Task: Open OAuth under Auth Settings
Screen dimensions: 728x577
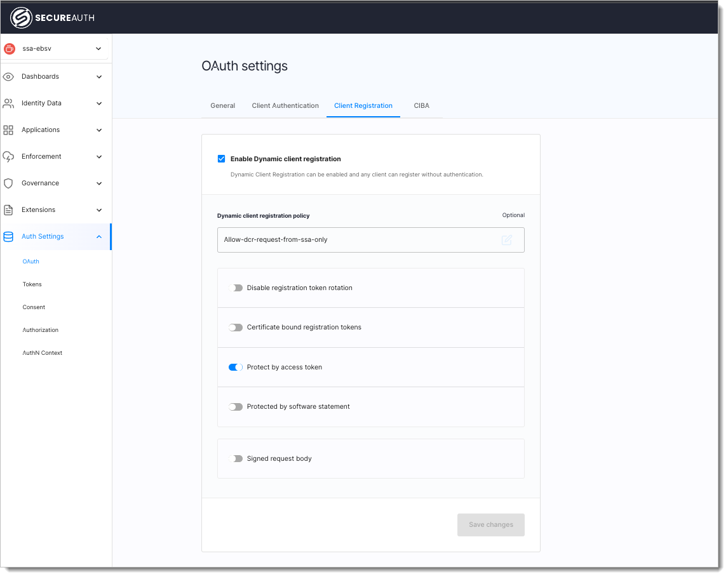Action: tap(30, 262)
